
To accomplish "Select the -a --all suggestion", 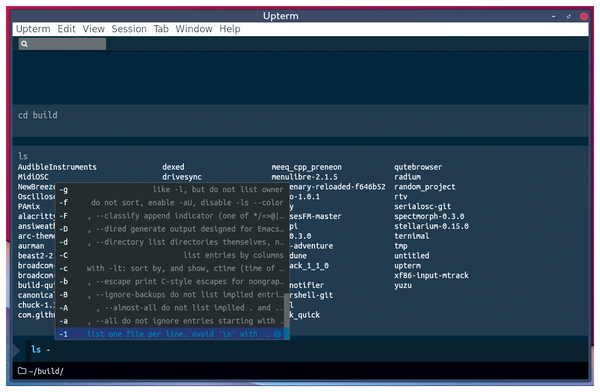I will pos(172,321).
